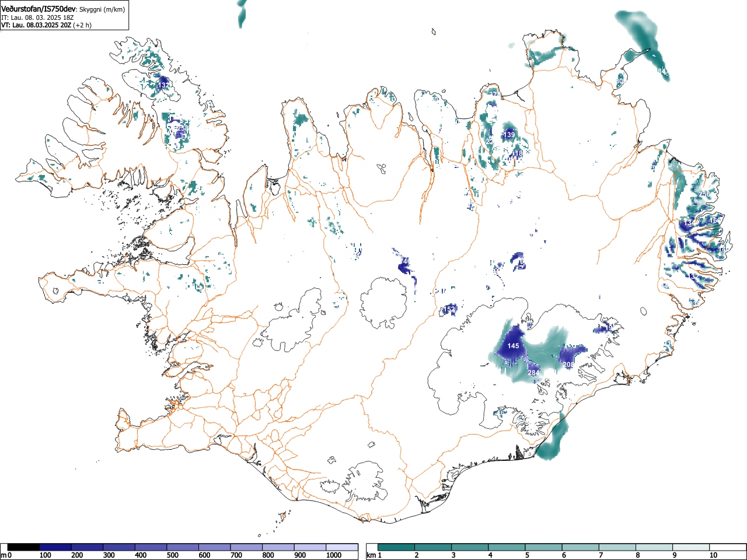The width and height of the screenshot is (747, 560).
Task: Click the '152' value label in the highlands
Action: 449,309
